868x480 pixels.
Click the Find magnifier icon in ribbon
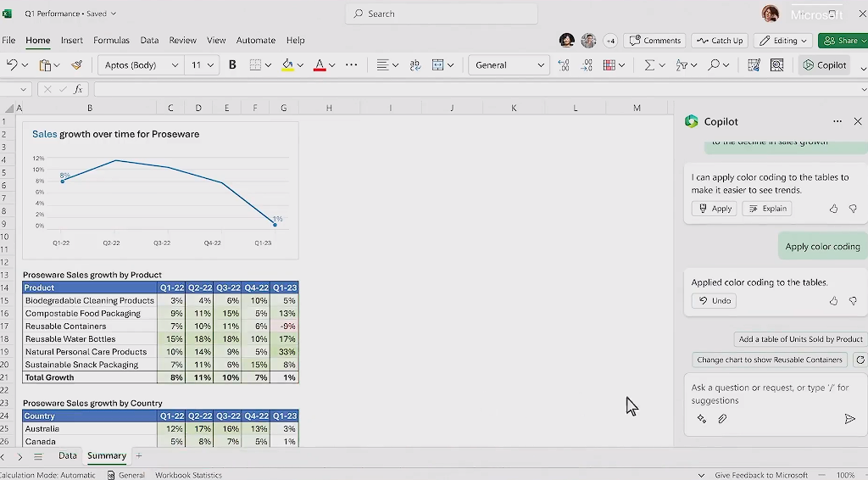point(714,64)
